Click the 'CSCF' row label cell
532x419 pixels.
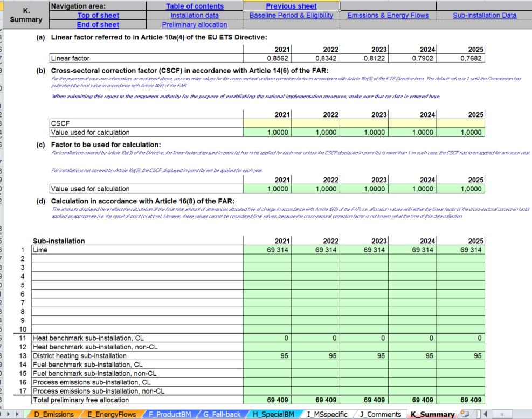tap(146, 123)
